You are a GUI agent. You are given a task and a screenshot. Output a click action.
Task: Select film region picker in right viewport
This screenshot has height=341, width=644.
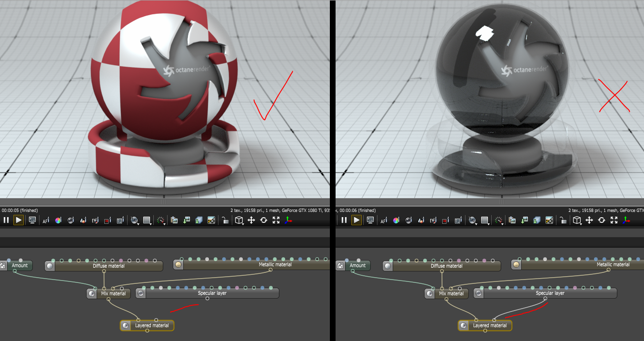(x=458, y=220)
